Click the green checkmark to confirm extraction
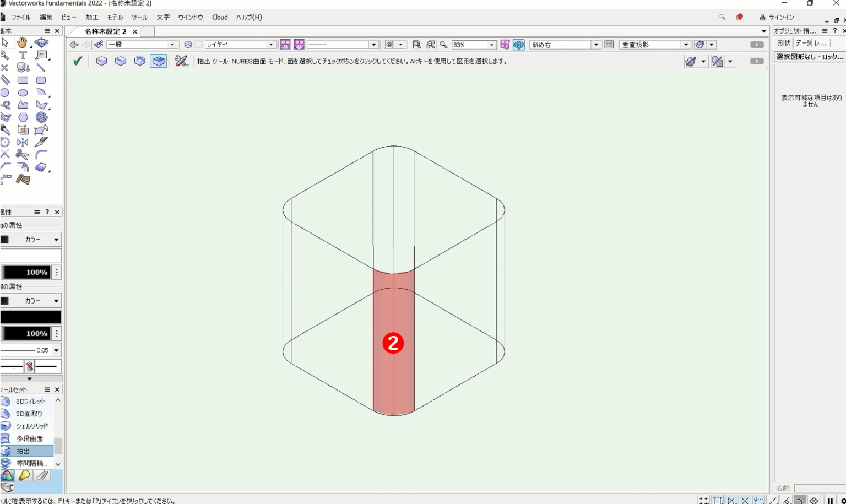The image size is (846, 504). tap(78, 61)
